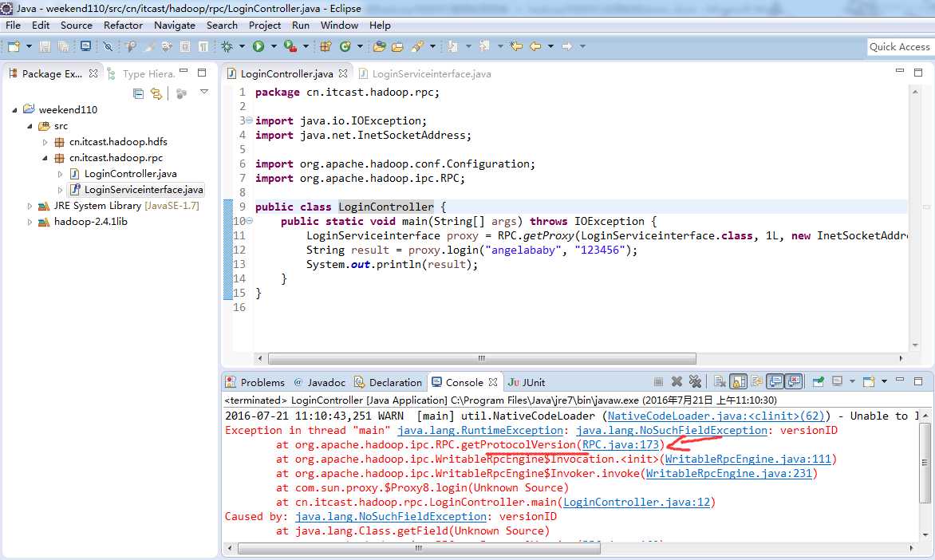Click Skip All Breakpoints toolbar icon
The image size is (935, 560).
pyautogui.click(x=108, y=46)
